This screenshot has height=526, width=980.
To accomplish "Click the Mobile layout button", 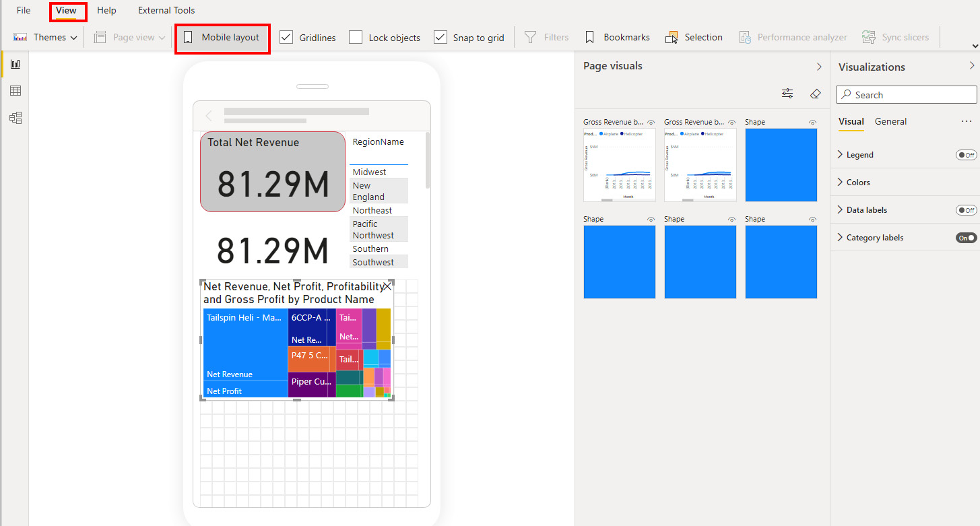I will click(x=223, y=38).
